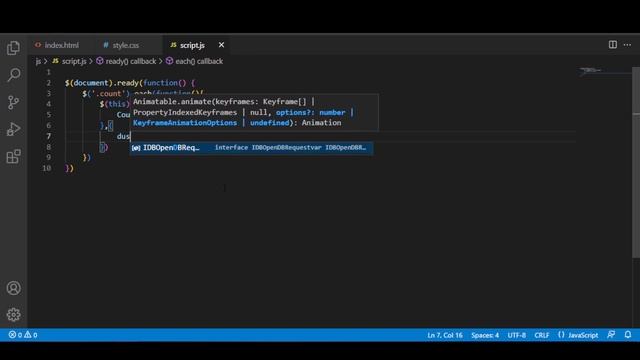
Task: Change file encoding UTF-8
Action: click(516, 335)
